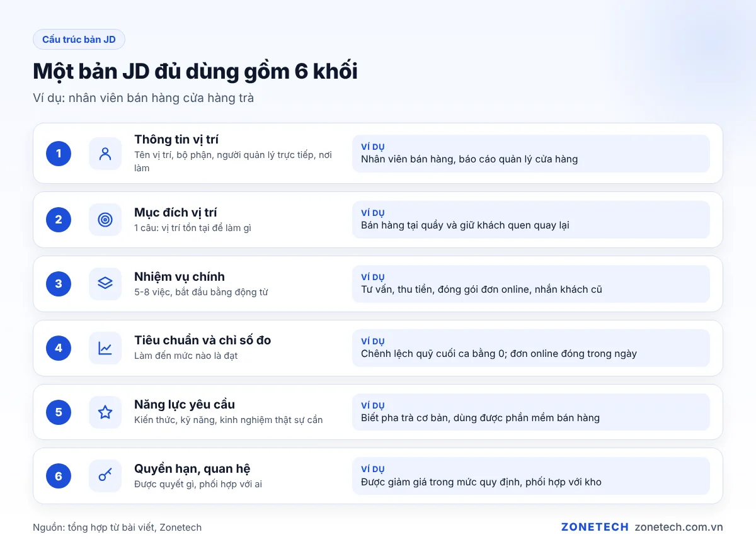Select the Cấu trúc bản JD badge
Image resolution: width=756 pixels, height=559 pixels.
pos(79,40)
